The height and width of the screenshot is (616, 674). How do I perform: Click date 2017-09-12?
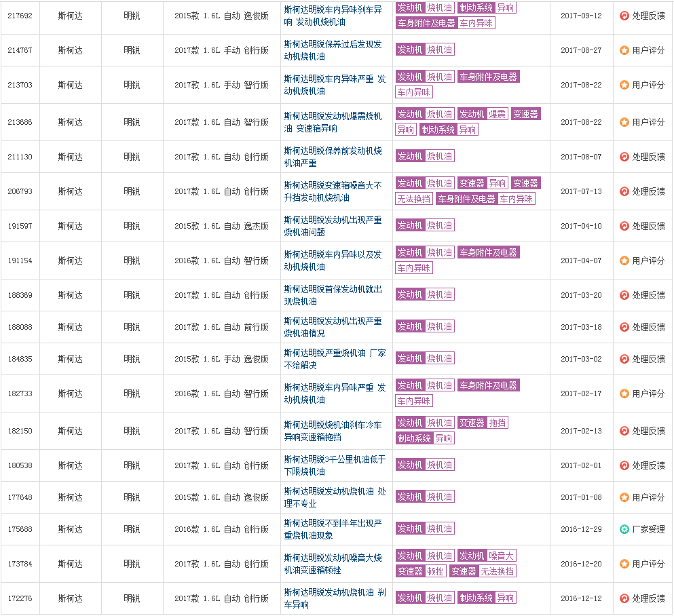pos(581,16)
